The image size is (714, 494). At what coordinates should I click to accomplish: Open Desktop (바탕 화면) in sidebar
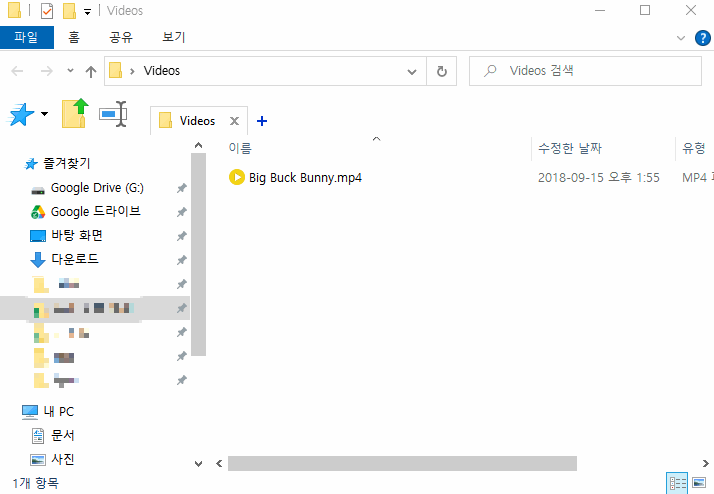pos(76,235)
